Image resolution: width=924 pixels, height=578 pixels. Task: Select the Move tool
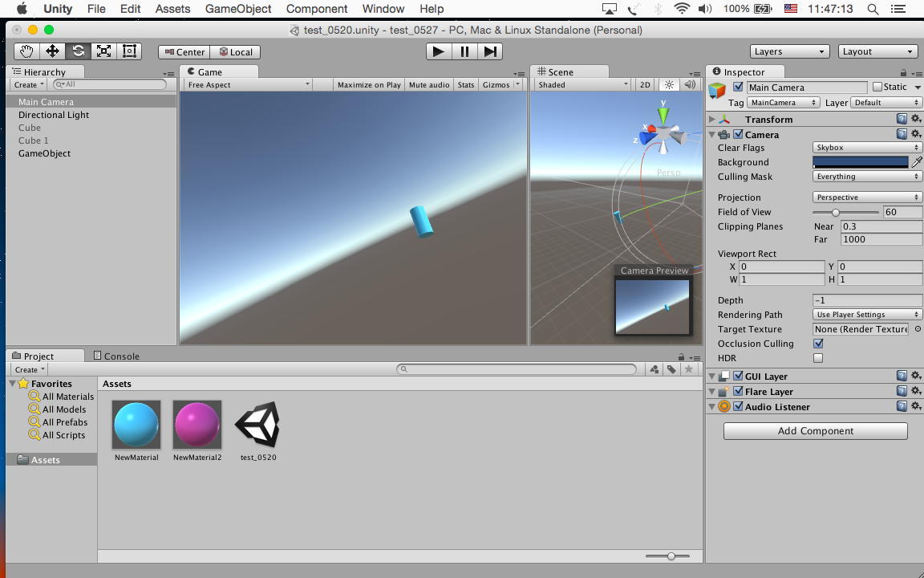pyautogui.click(x=52, y=51)
